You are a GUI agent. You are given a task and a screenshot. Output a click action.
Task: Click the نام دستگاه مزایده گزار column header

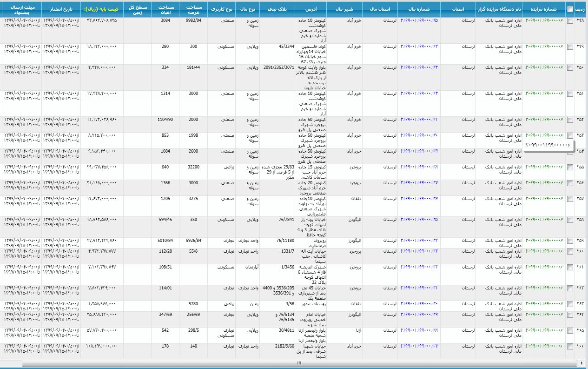pos(499,9)
